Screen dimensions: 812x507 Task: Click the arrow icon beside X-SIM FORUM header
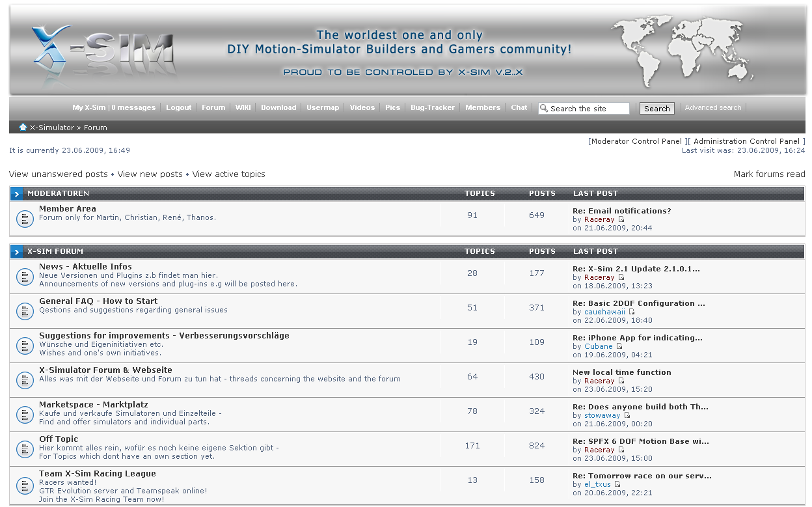[x=17, y=252]
